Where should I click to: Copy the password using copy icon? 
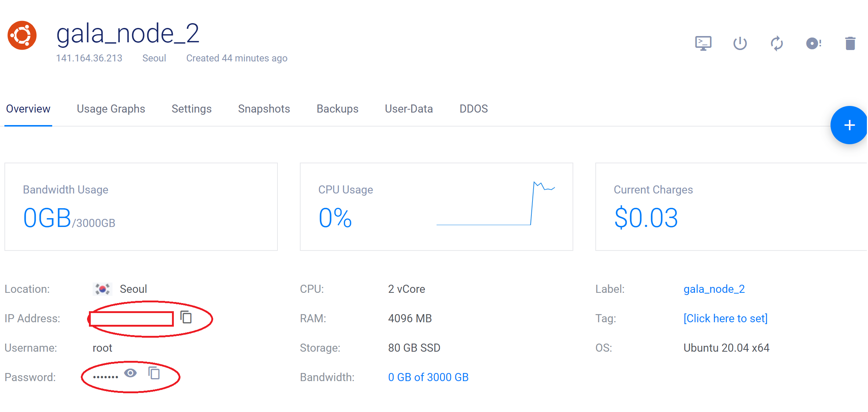click(154, 373)
